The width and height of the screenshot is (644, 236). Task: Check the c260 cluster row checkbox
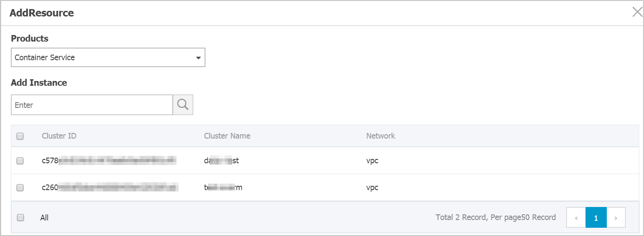pos(20,188)
